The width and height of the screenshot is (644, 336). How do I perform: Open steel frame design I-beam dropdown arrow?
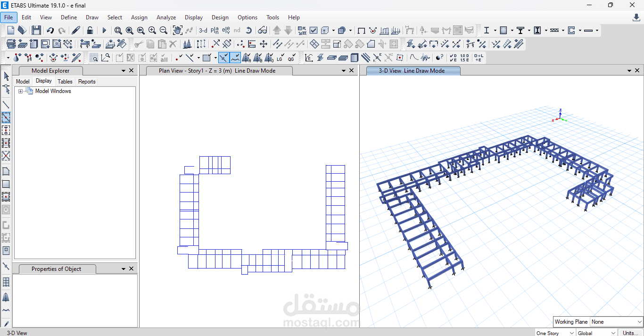coord(495,30)
